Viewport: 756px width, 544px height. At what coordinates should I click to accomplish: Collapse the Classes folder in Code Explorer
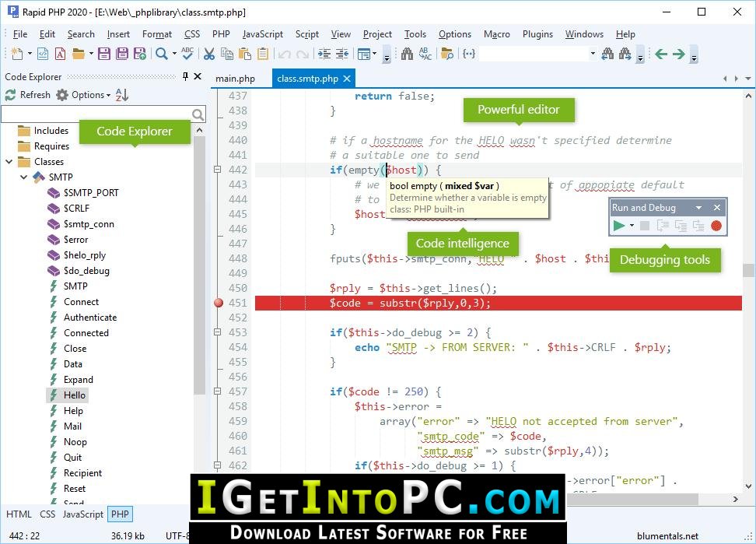(x=9, y=162)
